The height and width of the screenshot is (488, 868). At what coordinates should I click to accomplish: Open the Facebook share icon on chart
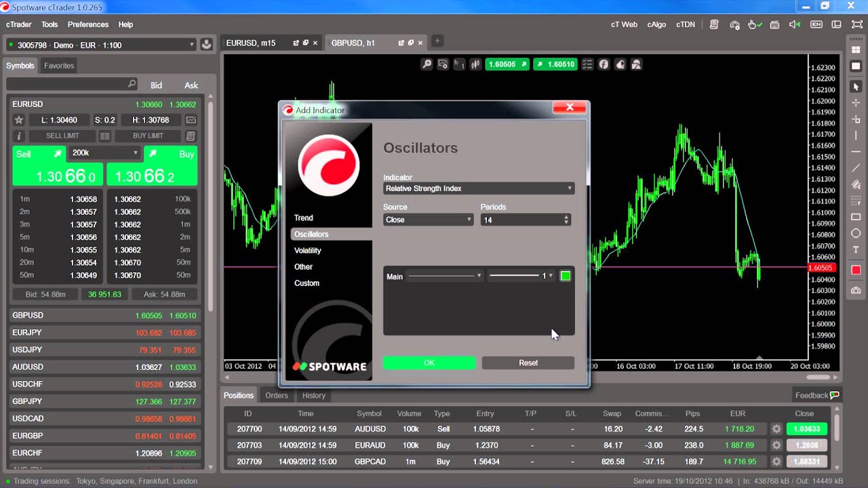pyautogui.click(x=604, y=64)
